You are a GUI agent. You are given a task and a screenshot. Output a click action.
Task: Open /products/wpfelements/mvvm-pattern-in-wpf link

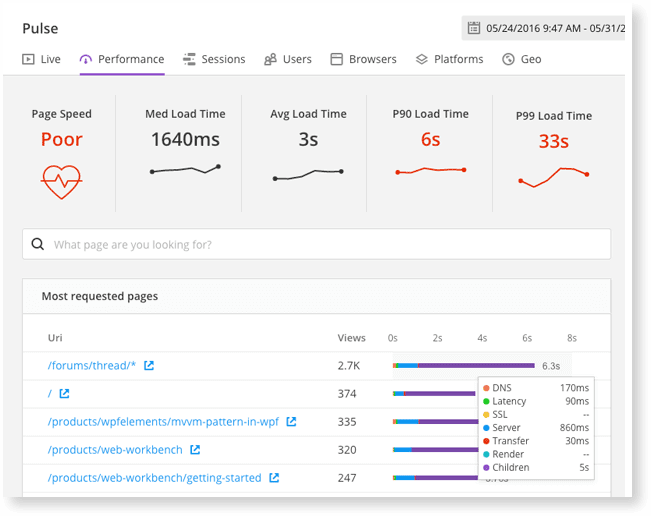click(163, 422)
